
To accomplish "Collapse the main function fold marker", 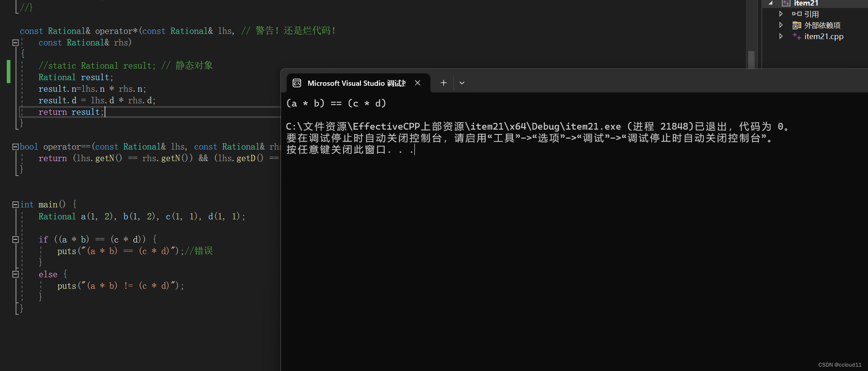I will click(16, 205).
